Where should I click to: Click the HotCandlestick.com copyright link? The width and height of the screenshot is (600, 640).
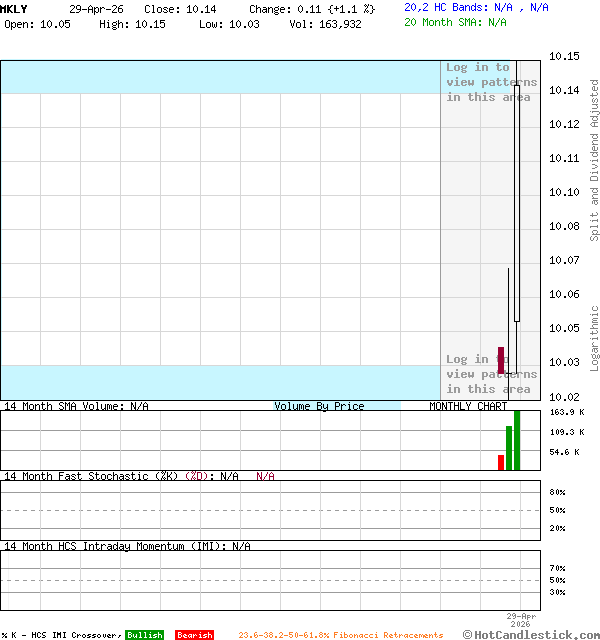[x=531, y=634]
